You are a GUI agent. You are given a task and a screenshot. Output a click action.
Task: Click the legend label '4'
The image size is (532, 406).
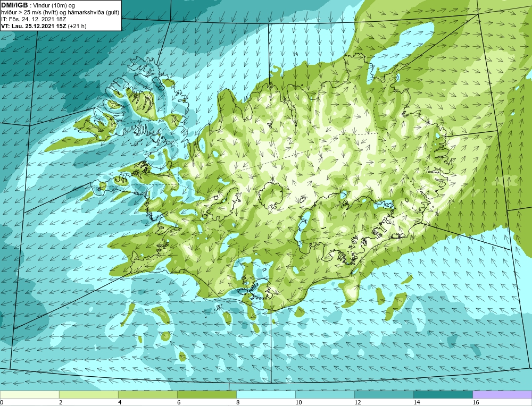(x=119, y=402)
